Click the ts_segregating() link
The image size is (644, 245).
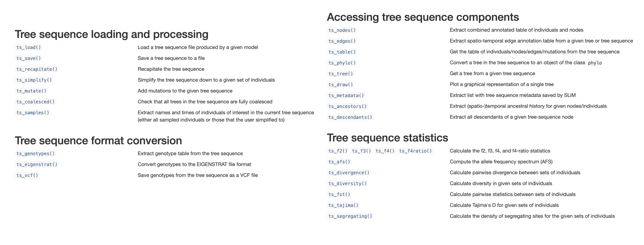[x=350, y=216]
